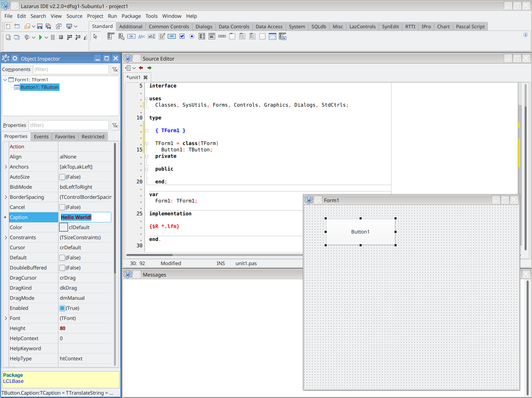Image resolution: width=532 pixels, height=398 pixels.
Task: Open the build mode gear dropdown arrow
Action: 34,37
